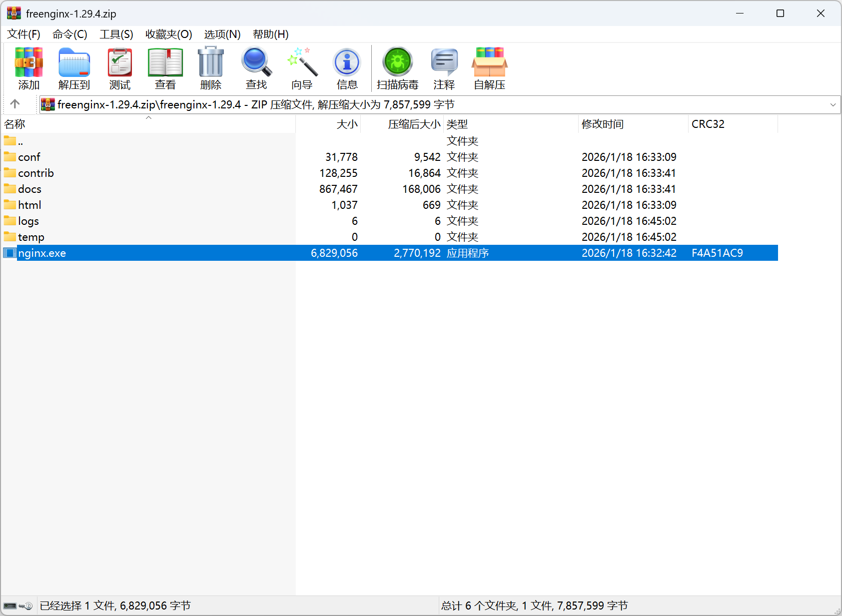This screenshot has height=616, width=842.
Task: Select the docs folder name
Action: point(29,189)
